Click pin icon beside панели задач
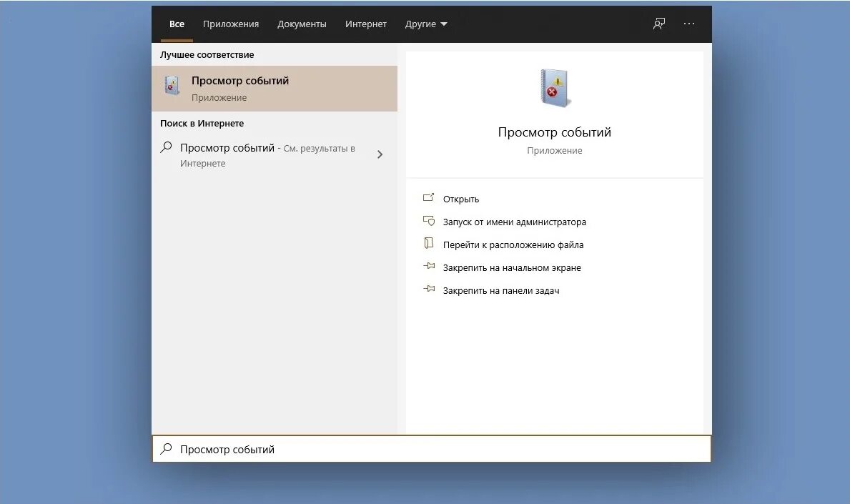This screenshot has height=504, width=850. (x=429, y=289)
